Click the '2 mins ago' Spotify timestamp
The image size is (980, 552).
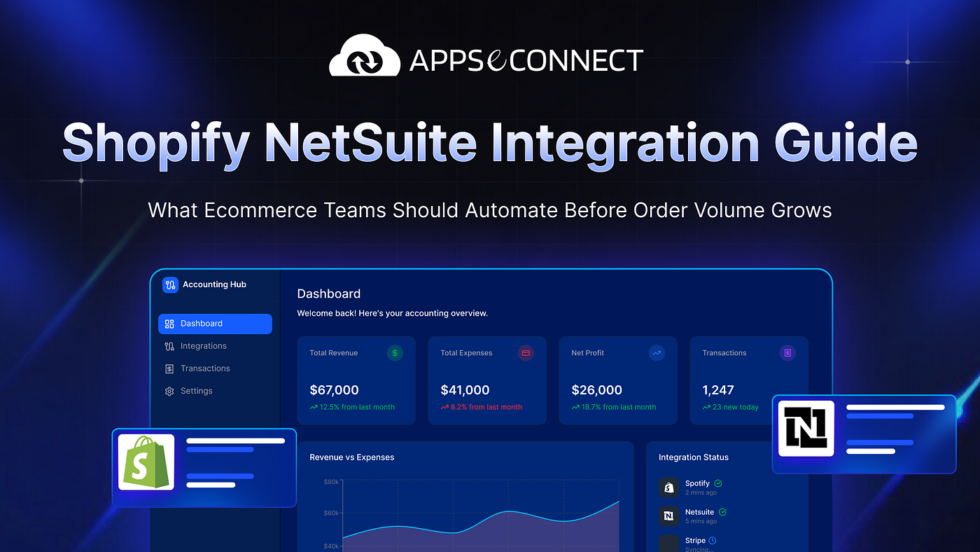(701, 493)
